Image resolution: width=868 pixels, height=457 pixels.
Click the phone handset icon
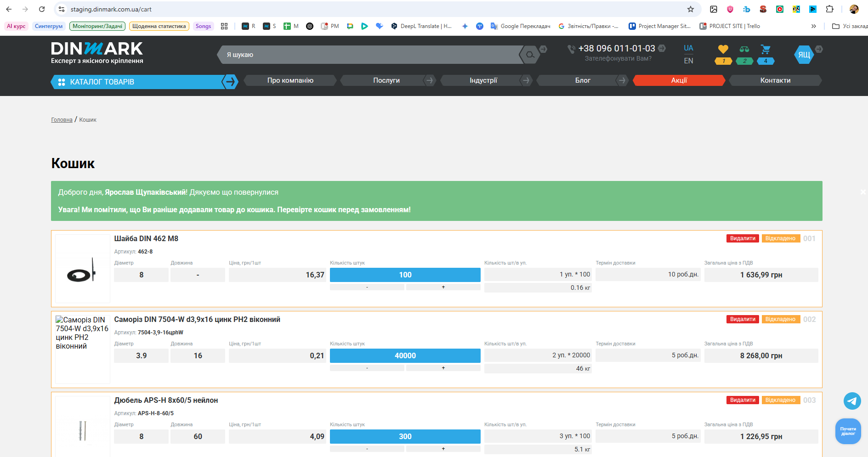coord(571,49)
